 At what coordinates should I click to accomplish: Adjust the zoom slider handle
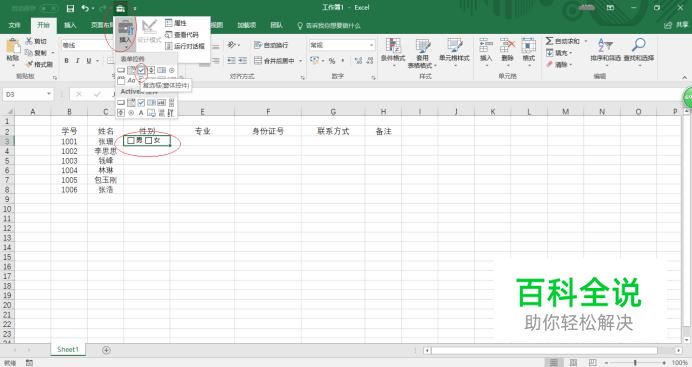(635, 363)
